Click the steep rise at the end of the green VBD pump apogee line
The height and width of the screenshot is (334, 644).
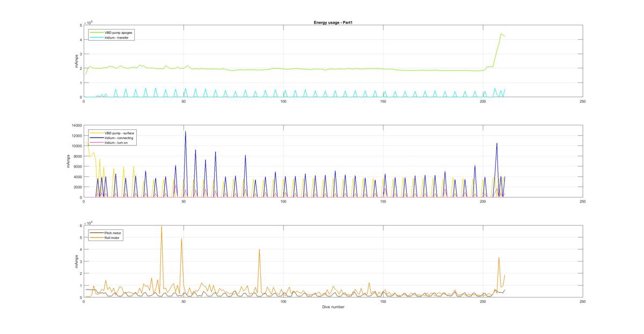pyautogui.click(x=497, y=49)
